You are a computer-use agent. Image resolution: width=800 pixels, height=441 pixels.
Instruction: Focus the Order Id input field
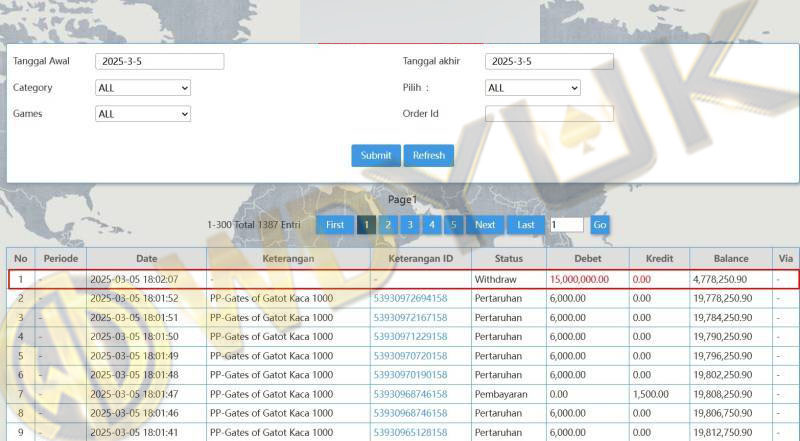point(549,114)
